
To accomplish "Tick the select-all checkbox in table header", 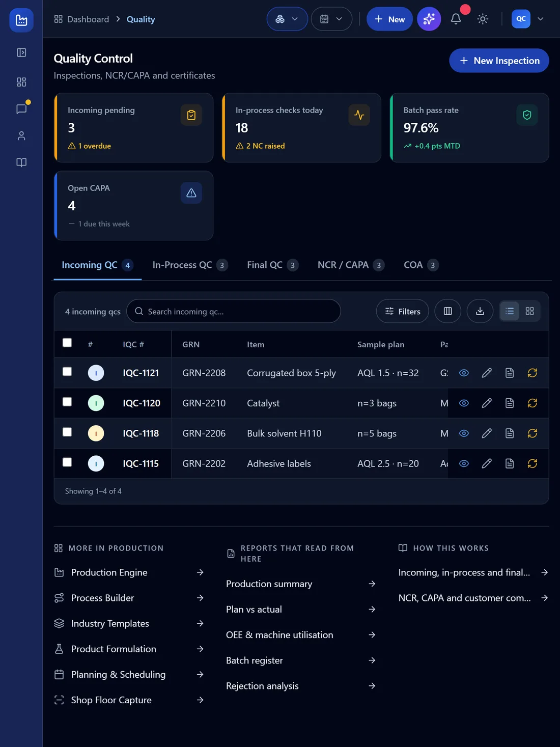I will 67,343.
